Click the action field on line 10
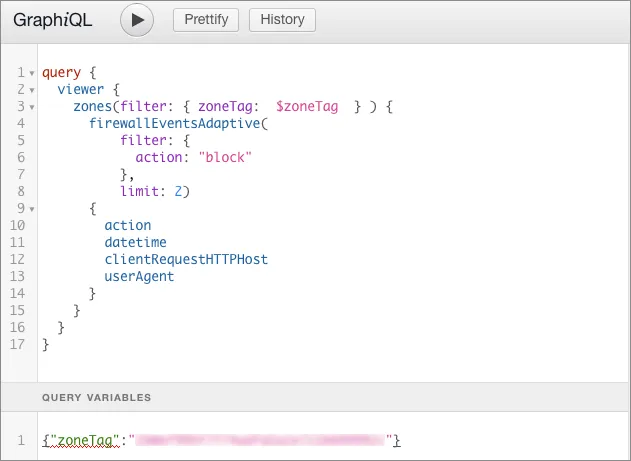Screen dimensions: 631x461 (127, 226)
